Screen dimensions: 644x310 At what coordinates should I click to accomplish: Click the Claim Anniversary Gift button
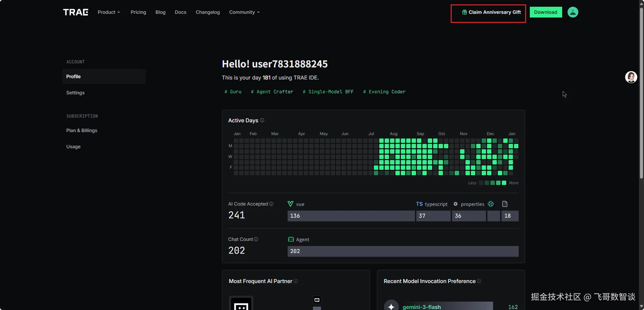(x=491, y=12)
